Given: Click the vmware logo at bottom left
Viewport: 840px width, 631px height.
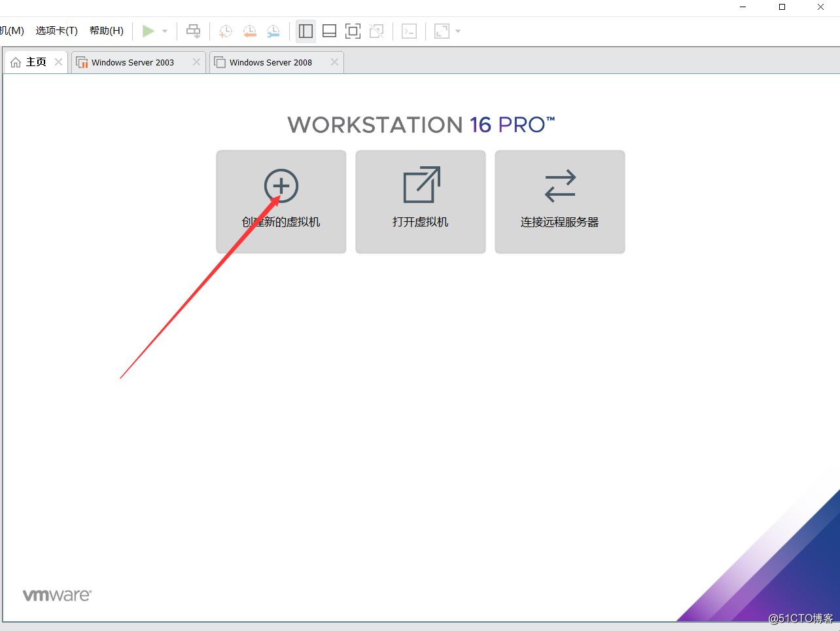Looking at the screenshot, I should pyautogui.click(x=57, y=595).
